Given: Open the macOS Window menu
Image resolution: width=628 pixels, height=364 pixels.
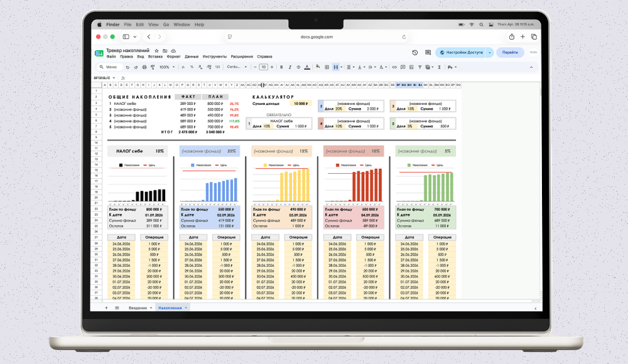Looking at the screenshot, I should [x=182, y=24].
